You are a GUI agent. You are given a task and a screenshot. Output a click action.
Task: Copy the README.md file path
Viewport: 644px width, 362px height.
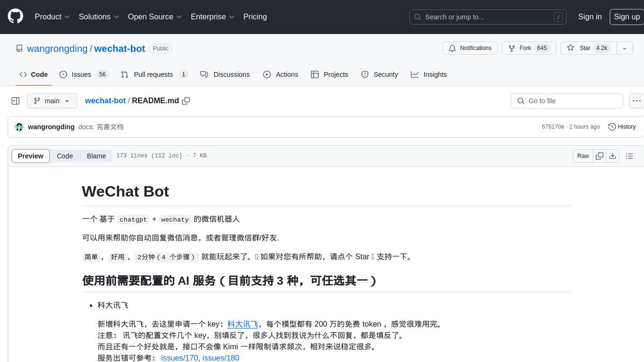click(x=186, y=101)
